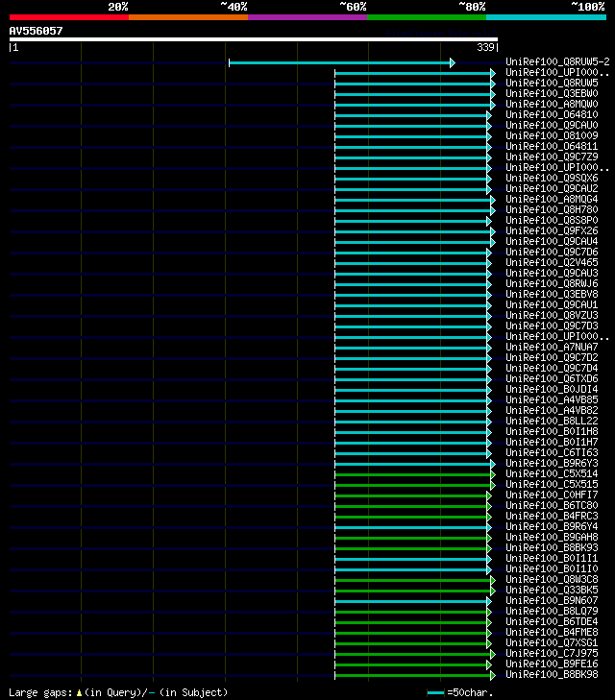Click label UniRef100_C7J975
The image size is (615, 700).
552,653
